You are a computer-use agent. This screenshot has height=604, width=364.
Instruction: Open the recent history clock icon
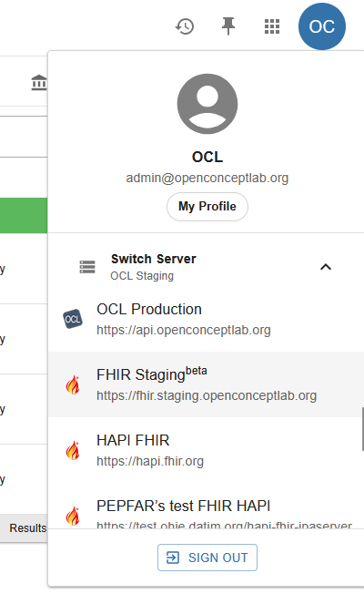point(185,26)
